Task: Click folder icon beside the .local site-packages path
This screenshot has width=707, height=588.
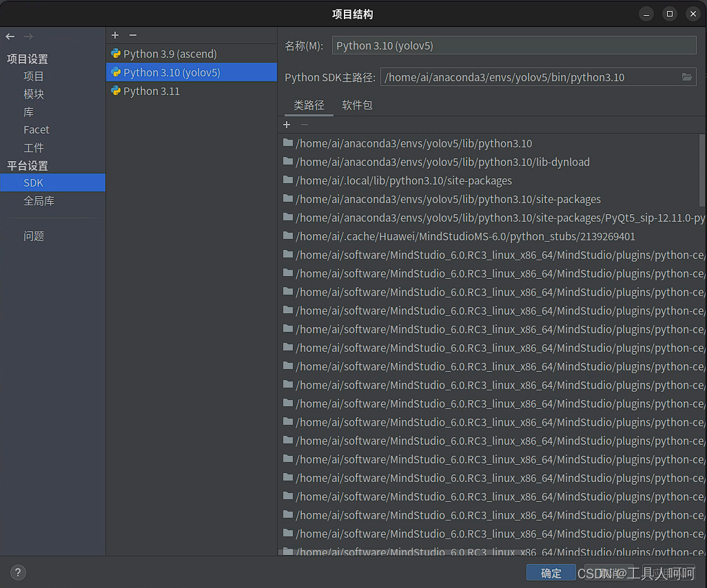Action: click(287, 180)
